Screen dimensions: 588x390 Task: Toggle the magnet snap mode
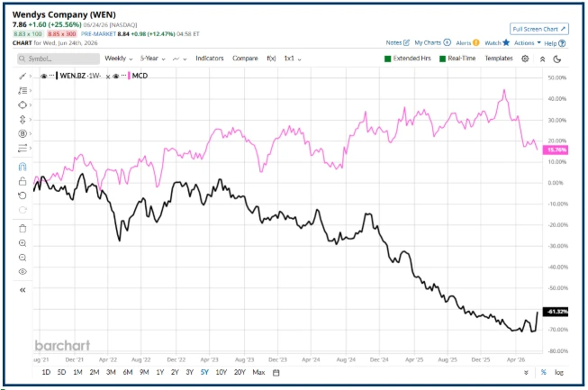tap(23, 167)
